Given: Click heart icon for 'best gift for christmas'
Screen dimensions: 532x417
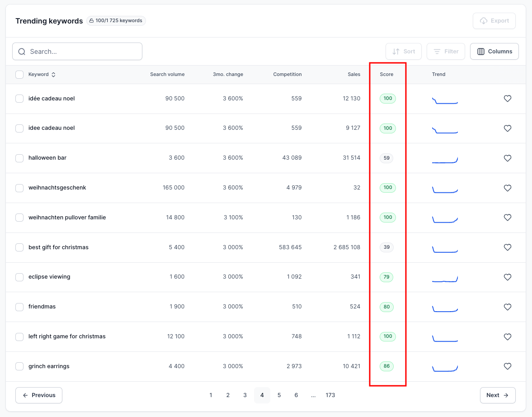Looking at the screenshot, I should pyautogui.click(x=507, y=247).
